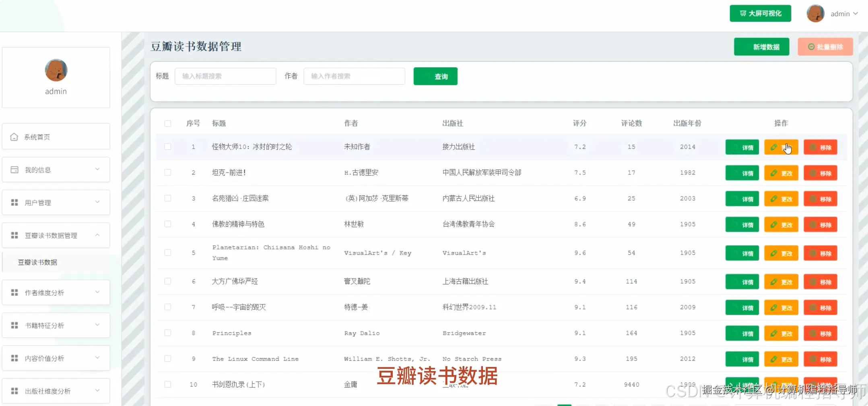Screen dimensions: 868x406
Task: Open the 我的信息 menu
Action: 56,170
